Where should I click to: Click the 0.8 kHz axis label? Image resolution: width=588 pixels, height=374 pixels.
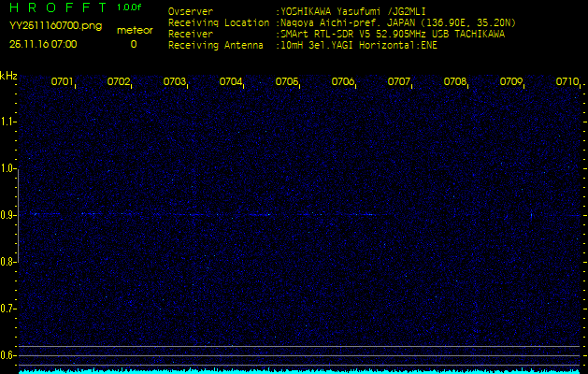click(7, 262)
